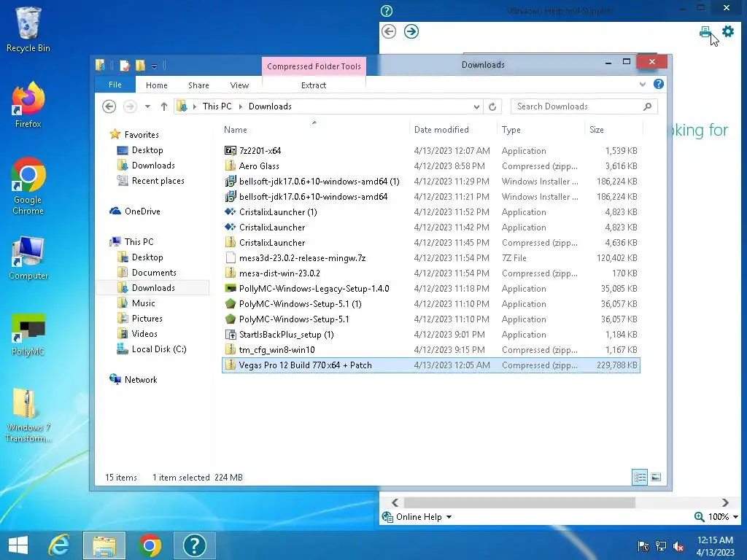The width and height of the screenshot is (747, 560).
Task: Refresh the Downloads folder view
Action: coord(492,106)
